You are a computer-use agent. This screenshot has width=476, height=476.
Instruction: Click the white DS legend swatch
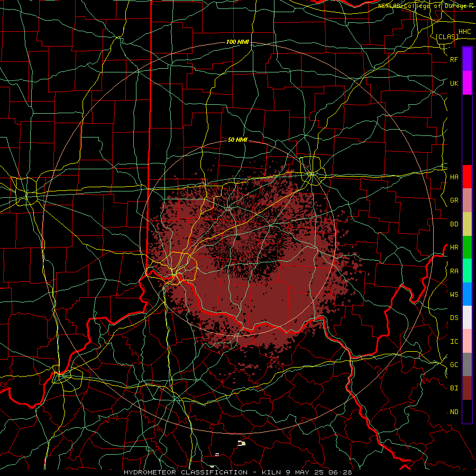tap(467, 317)
